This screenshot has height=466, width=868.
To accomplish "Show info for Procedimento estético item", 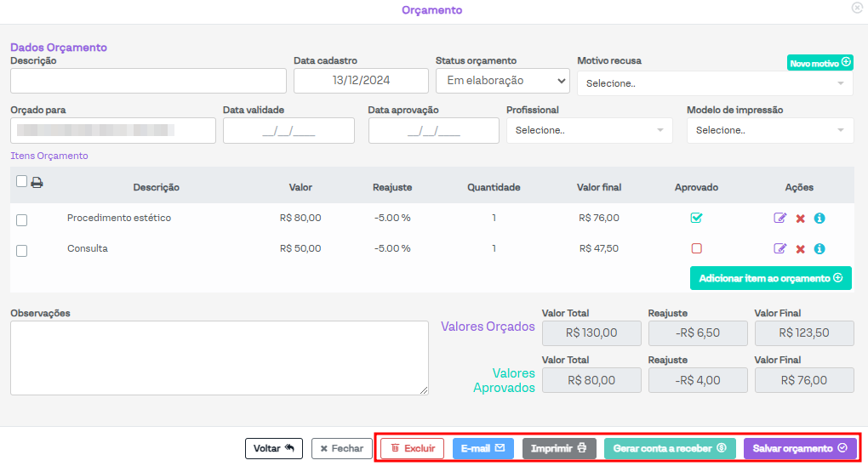I will tap(819, 218).
